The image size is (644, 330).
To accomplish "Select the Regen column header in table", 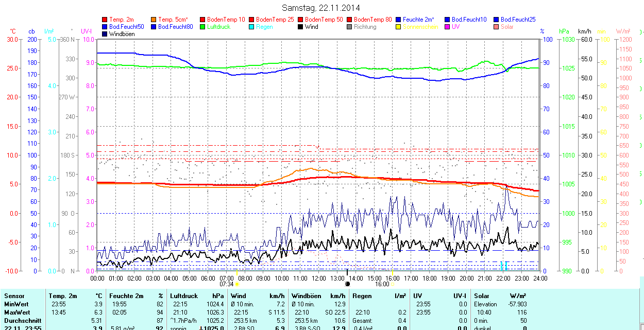I will [362, 296].
